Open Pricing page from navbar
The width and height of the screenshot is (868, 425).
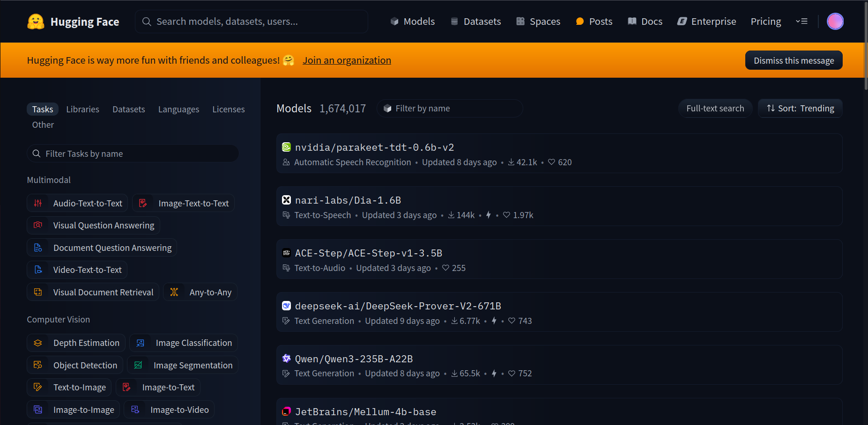(766, 22)
